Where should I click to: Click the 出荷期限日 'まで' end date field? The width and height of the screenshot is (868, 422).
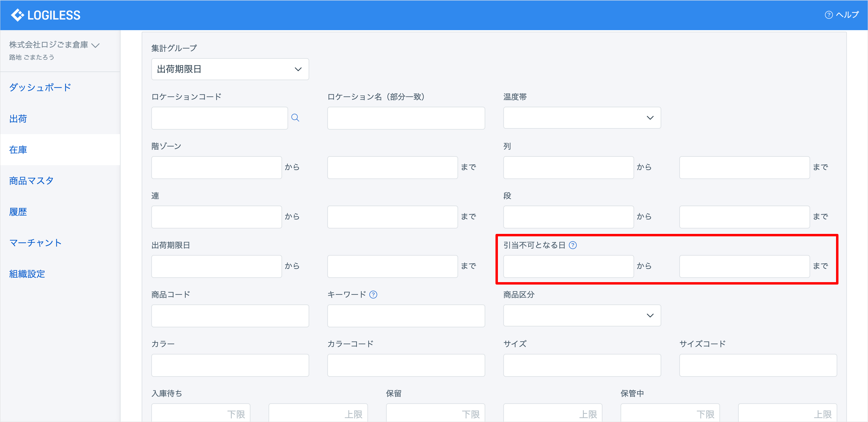[392, 266]
